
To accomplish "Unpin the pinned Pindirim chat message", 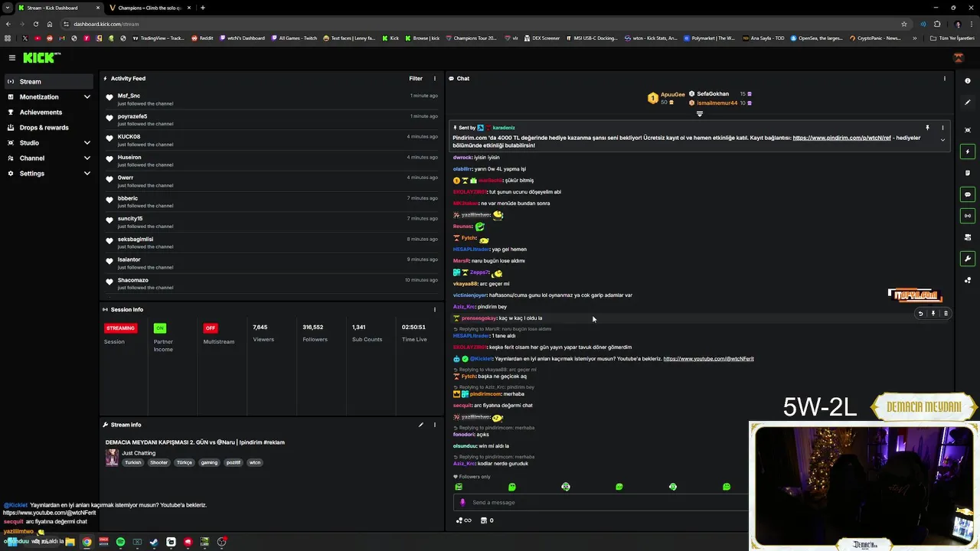I will tap(927, 128).
